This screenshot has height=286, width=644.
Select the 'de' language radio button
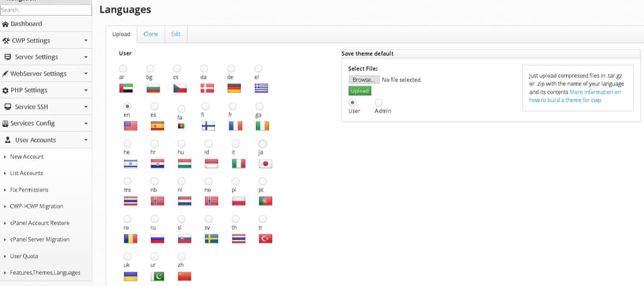point(231,68)
